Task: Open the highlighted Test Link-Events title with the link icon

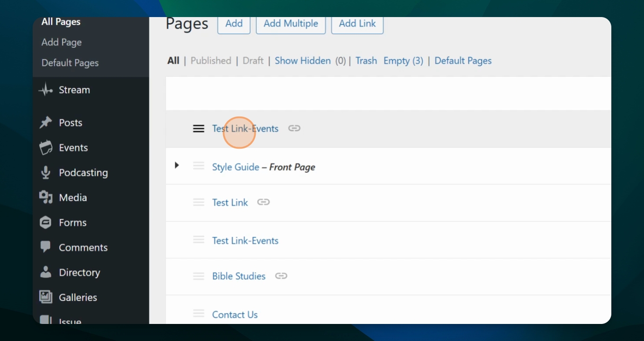Action: (x=245, y=129)
